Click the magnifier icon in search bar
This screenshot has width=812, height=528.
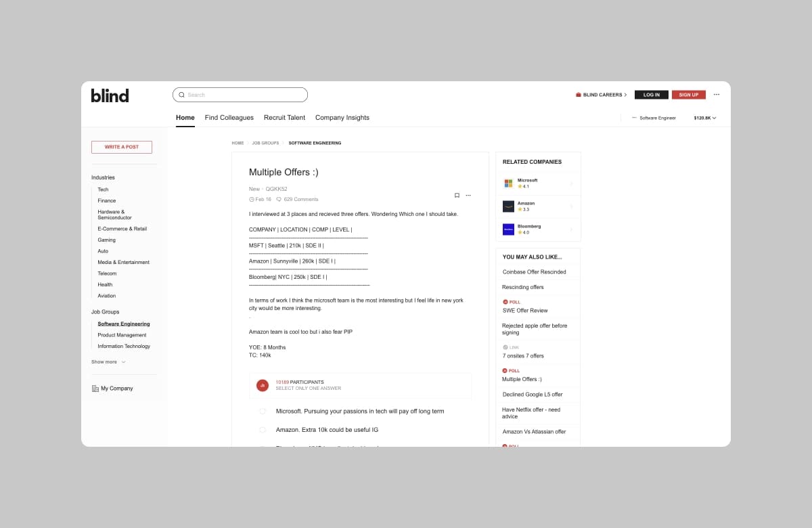point(181,95)
